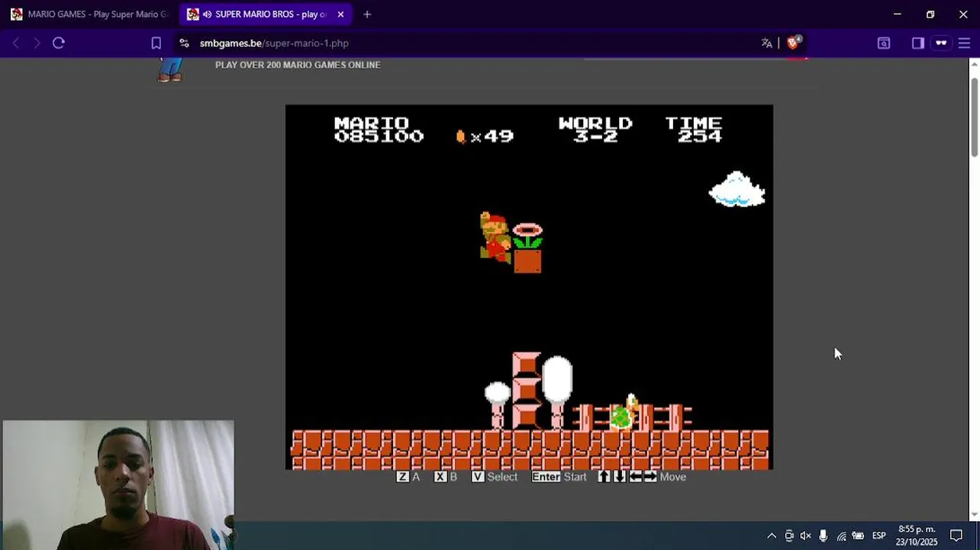Open site settings icon beside the URL
The image size is (980, 550).
point(184,44)
